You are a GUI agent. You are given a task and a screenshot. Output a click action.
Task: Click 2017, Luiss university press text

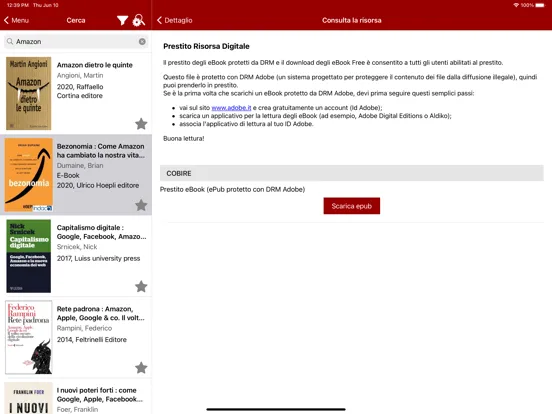98,258
